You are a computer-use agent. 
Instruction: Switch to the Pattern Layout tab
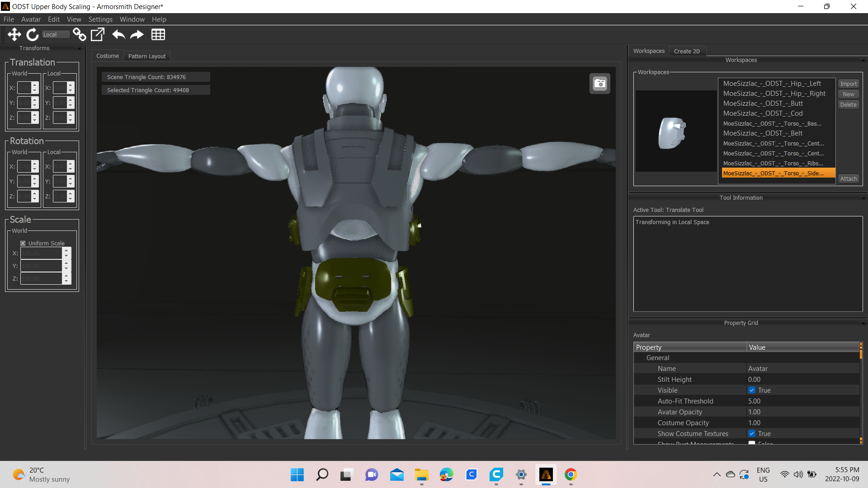pos(147,56)
